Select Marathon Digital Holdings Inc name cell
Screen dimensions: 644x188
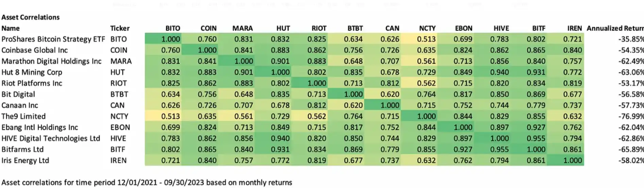[x=51, y=61]
